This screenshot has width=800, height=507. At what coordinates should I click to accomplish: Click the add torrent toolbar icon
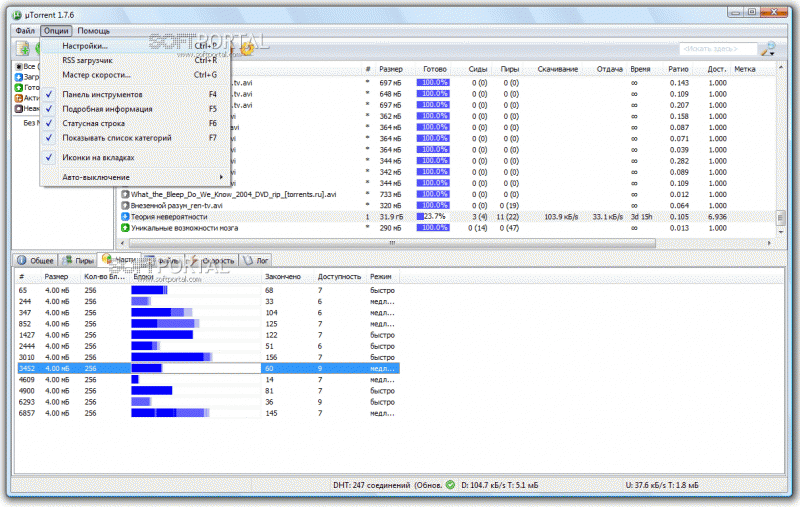click(x=21, y=48)
